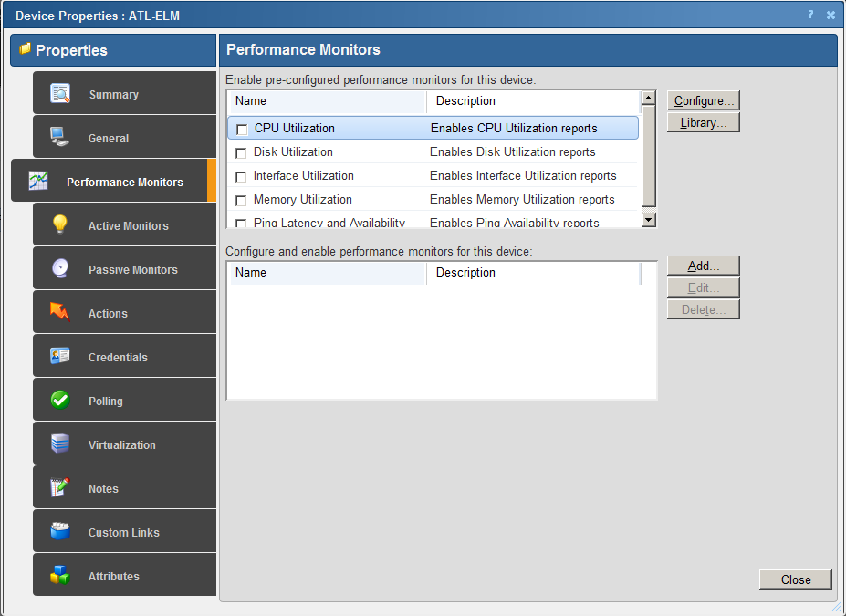Click the Credentials ID card icon
The image size is (846, 616).
tap(60, 356)
